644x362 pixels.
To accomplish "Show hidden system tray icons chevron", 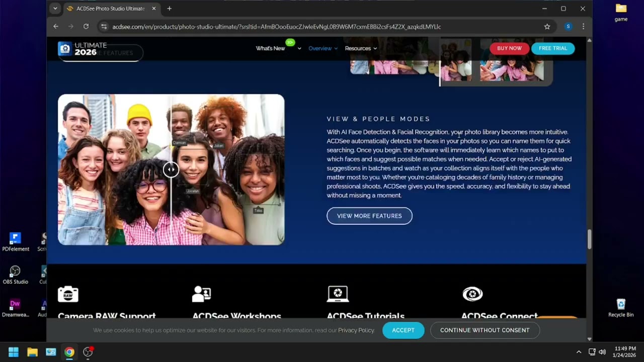I will click(x=579, y=352).
